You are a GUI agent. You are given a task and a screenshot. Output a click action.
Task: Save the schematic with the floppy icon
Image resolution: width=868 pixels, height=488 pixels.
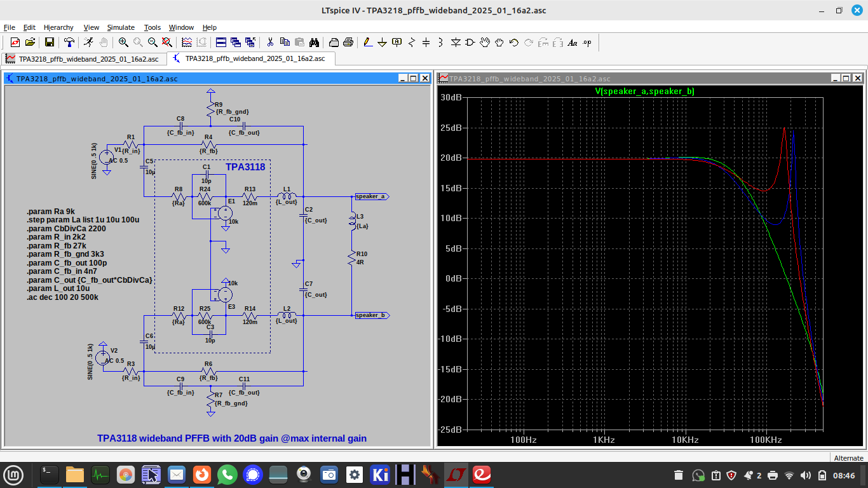(x=49, y=43)
